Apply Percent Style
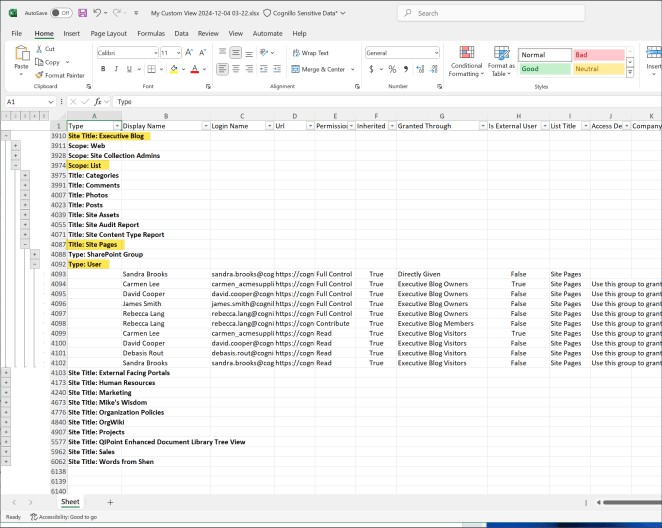The image size is (662, 528). click(392, 69)
